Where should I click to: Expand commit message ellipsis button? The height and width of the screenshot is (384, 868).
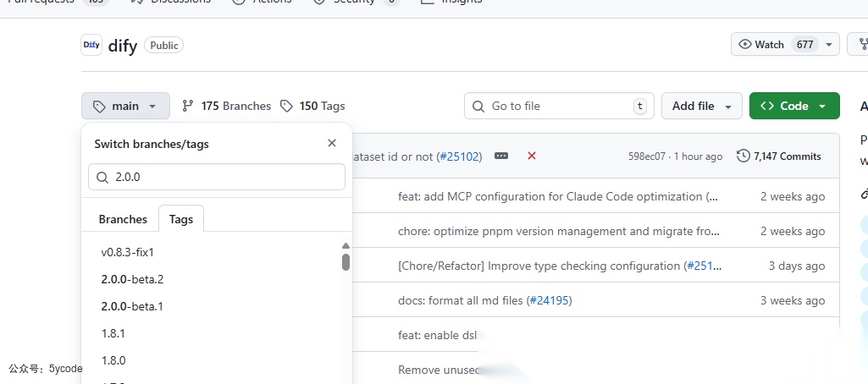pos(501,156)
